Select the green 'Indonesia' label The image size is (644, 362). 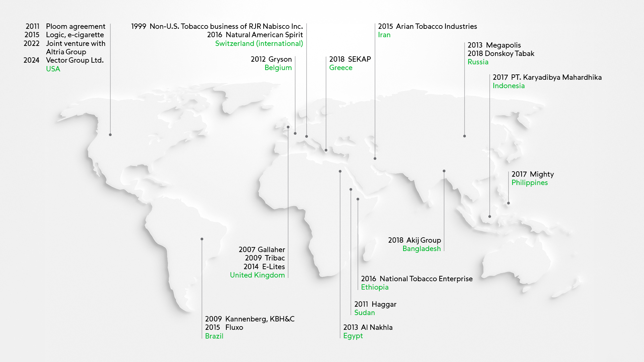[508, 86]
